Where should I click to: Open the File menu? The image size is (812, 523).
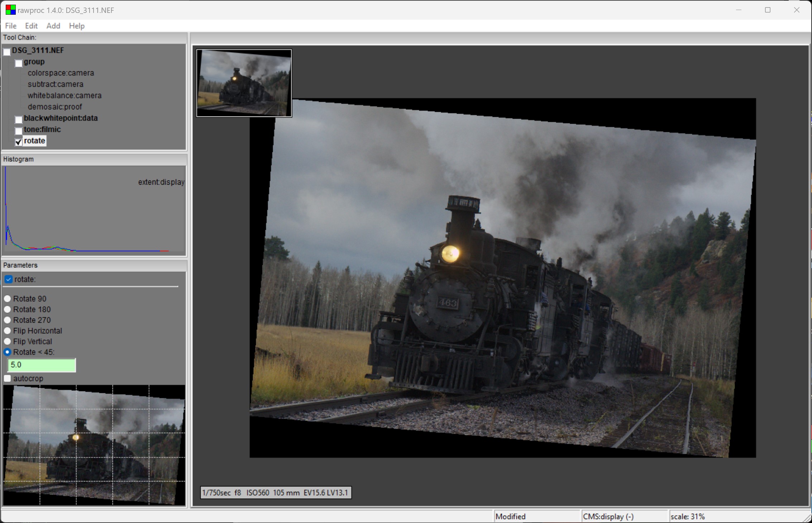tap(11, 26)
